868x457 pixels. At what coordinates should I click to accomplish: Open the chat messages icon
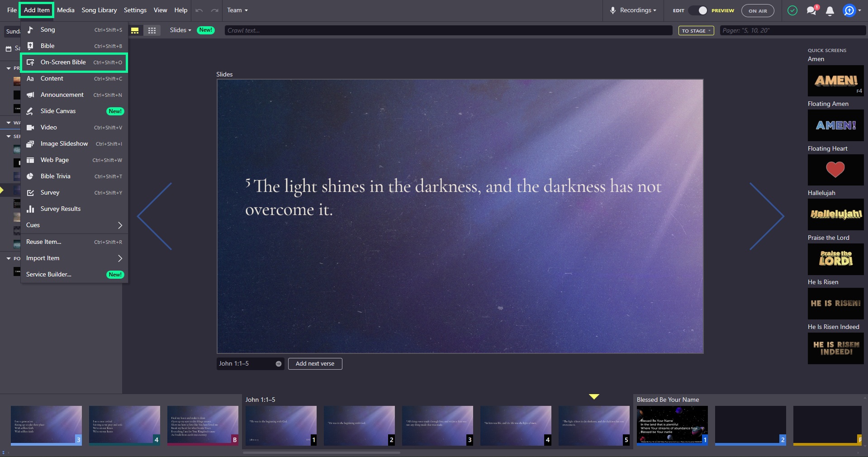tap(811, 11)
